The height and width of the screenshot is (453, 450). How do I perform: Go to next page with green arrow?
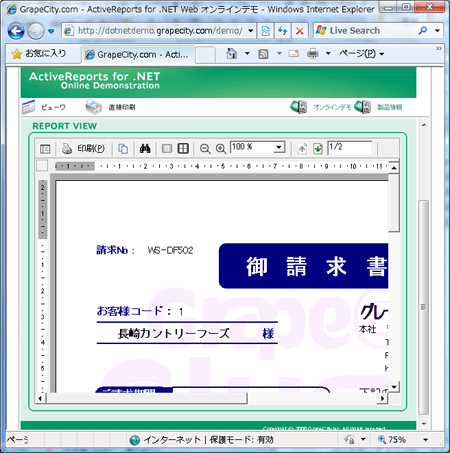coord(318,149)
